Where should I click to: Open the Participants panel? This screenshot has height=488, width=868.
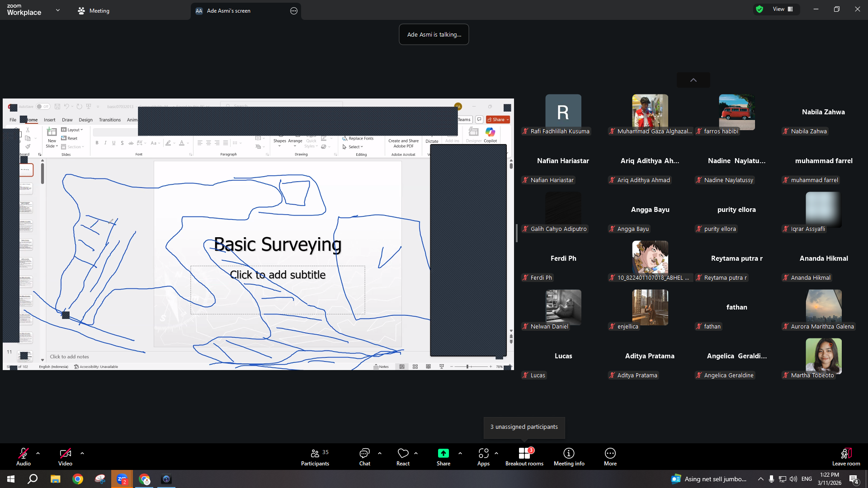[315, 457]
